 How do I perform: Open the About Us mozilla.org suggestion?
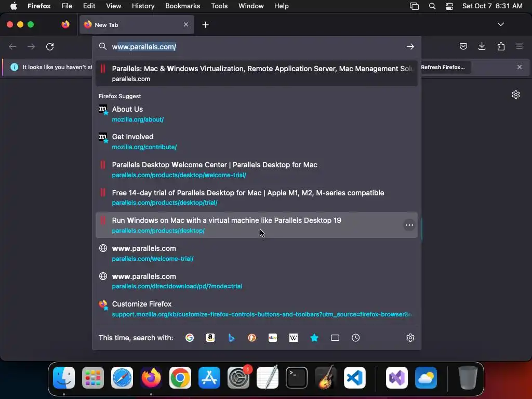[257, 114]
